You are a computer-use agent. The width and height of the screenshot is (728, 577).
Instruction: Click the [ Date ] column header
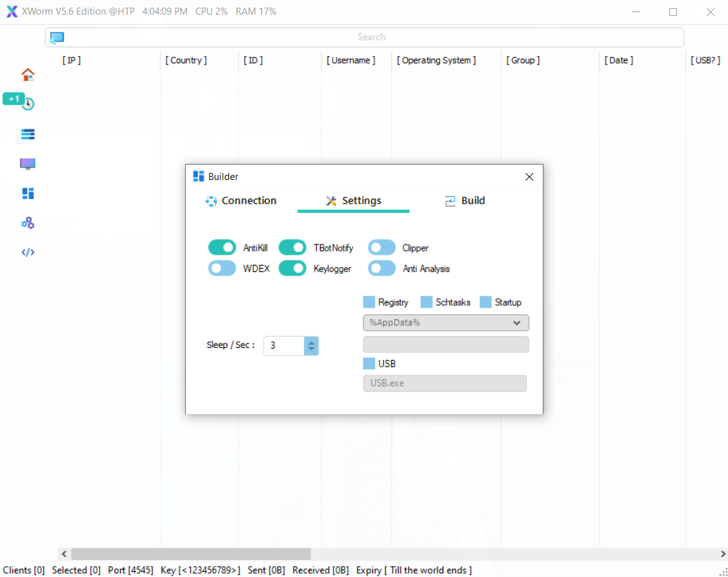(x=619, y=61)
